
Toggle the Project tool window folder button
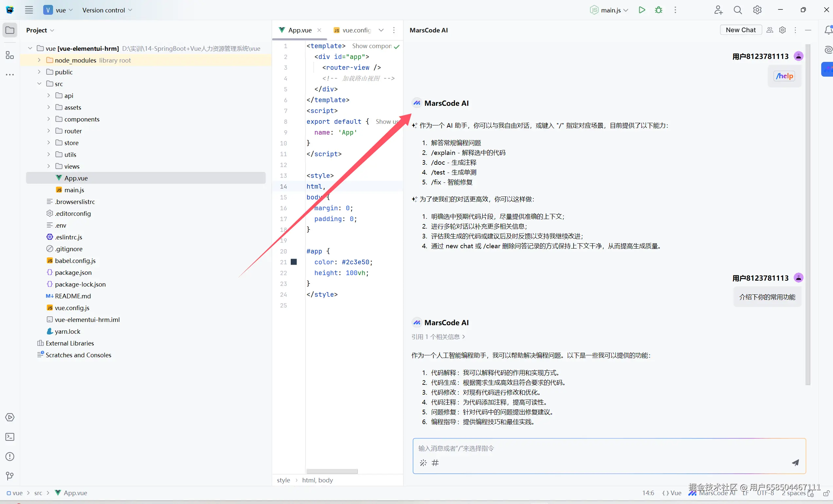click(x=10, y=30)
